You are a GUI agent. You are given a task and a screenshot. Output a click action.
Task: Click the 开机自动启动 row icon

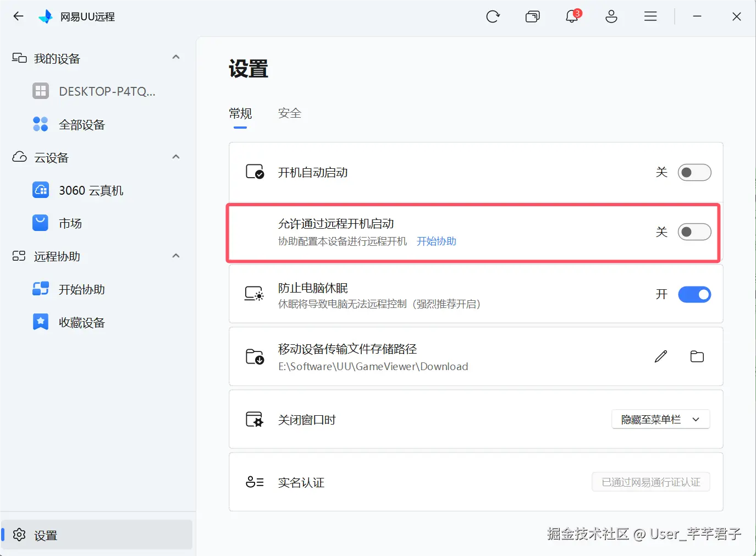tap(255, 172)
